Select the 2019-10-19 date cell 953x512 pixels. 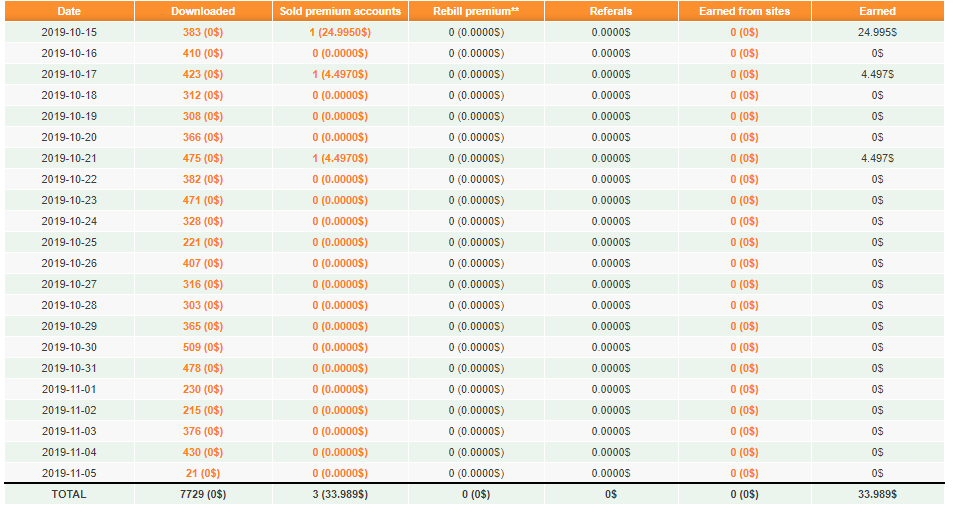tap(69, 116)
